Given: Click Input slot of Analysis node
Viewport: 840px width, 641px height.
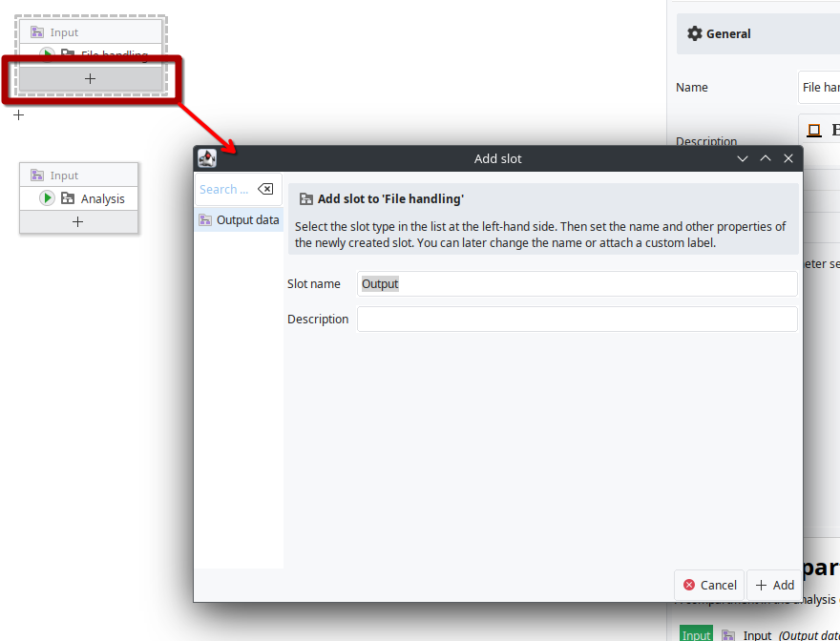Looking at the screenshot, I should pyautogui.click(x=78, y=176).
